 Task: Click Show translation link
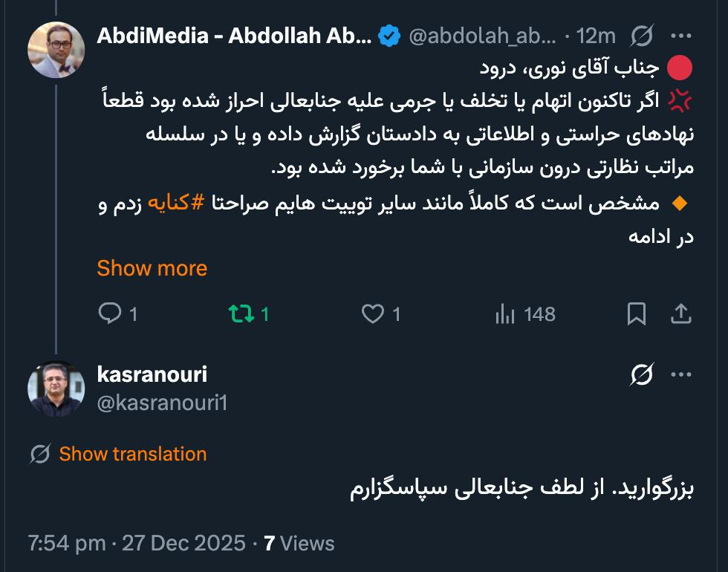[x=133, y=454]
